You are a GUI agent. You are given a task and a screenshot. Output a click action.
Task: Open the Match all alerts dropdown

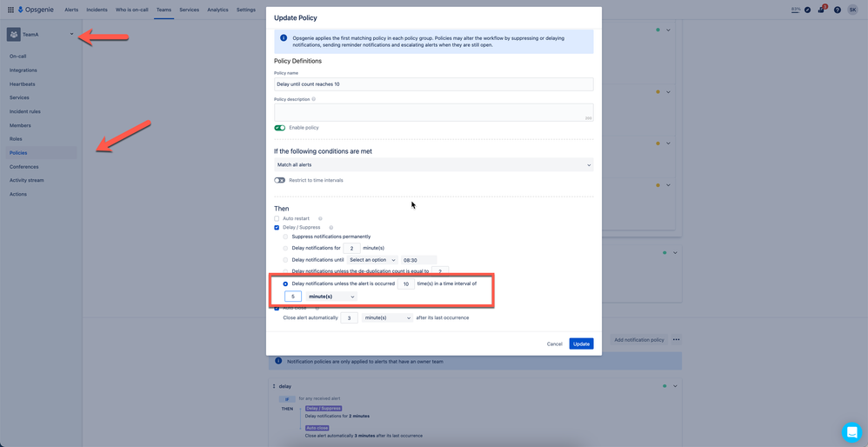pos(434,165)
